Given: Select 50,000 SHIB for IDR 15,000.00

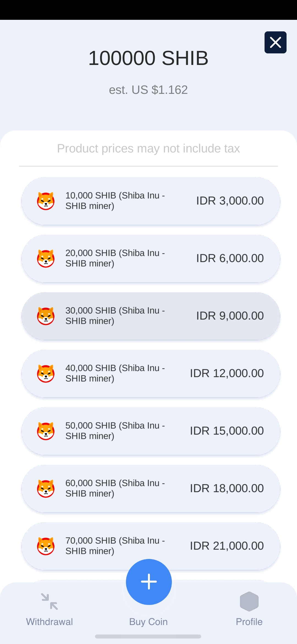Looking at the screenshot, I should tap(151, 431).
